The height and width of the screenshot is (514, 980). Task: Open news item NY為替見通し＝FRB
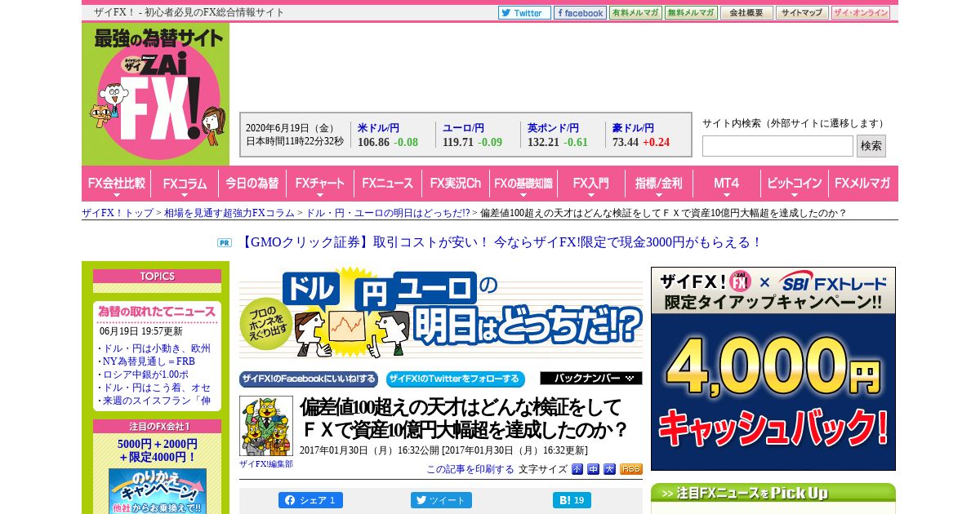click(147, 361)
